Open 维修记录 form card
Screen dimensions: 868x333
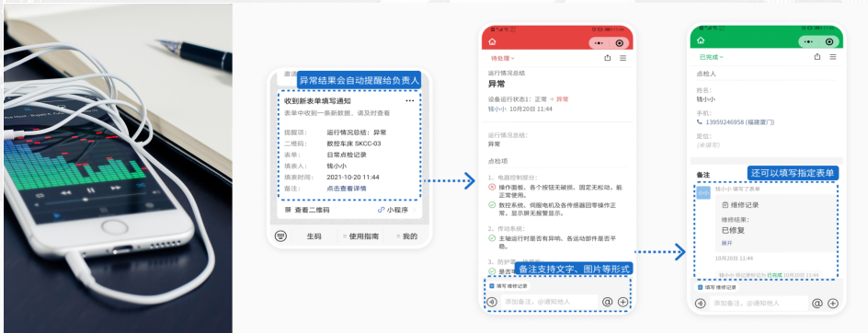(x=775, y=224)
